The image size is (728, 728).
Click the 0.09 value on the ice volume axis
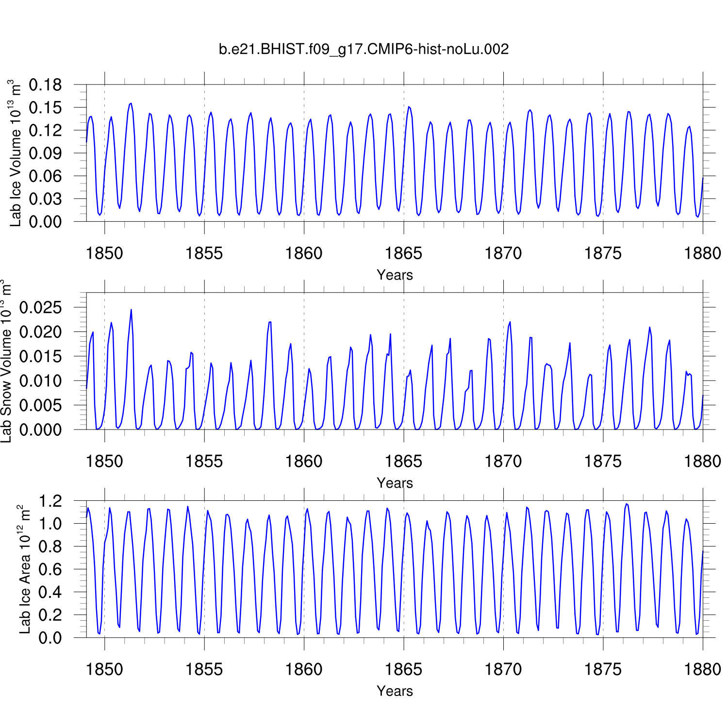pyautogui.click(x=46, y=153)
